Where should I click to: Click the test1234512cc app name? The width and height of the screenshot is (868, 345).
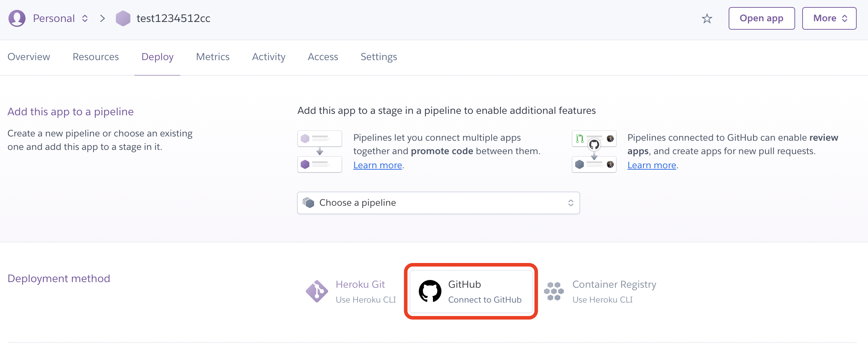tap(173, 18)
